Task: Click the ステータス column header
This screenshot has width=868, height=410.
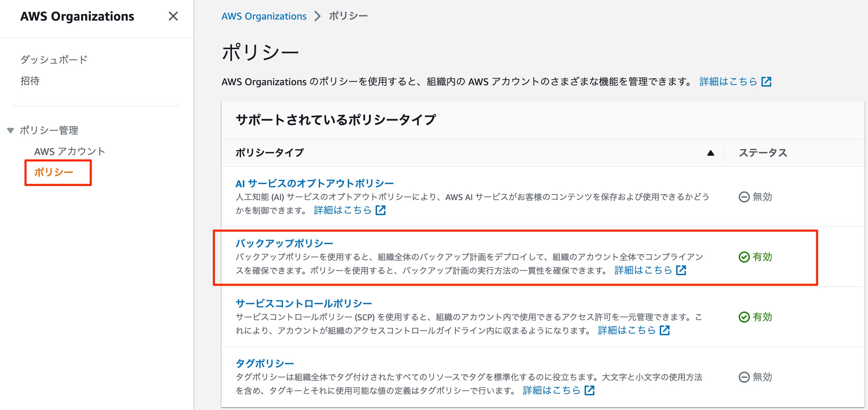Action: [x=763, y=153]
